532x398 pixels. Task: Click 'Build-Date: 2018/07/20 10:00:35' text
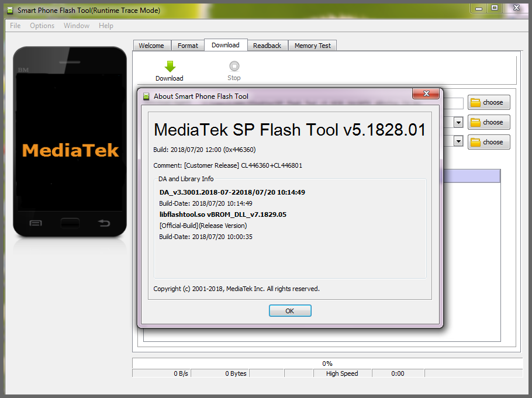206,237
